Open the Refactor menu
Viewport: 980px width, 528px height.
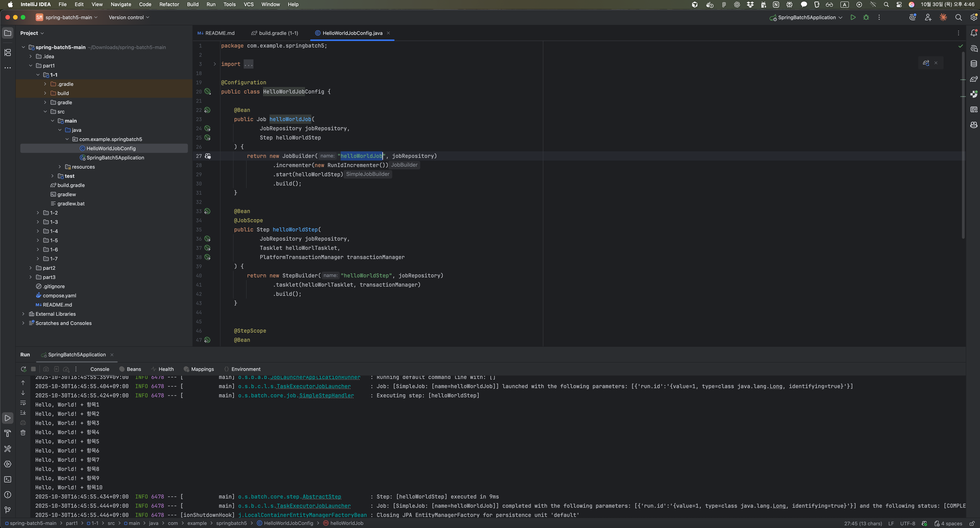point(169,5)
